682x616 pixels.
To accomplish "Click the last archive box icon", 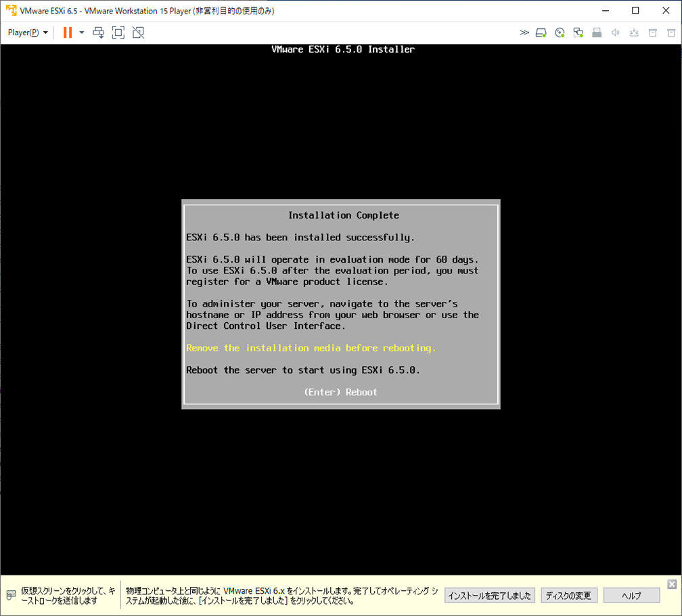I will coord(671,32).
